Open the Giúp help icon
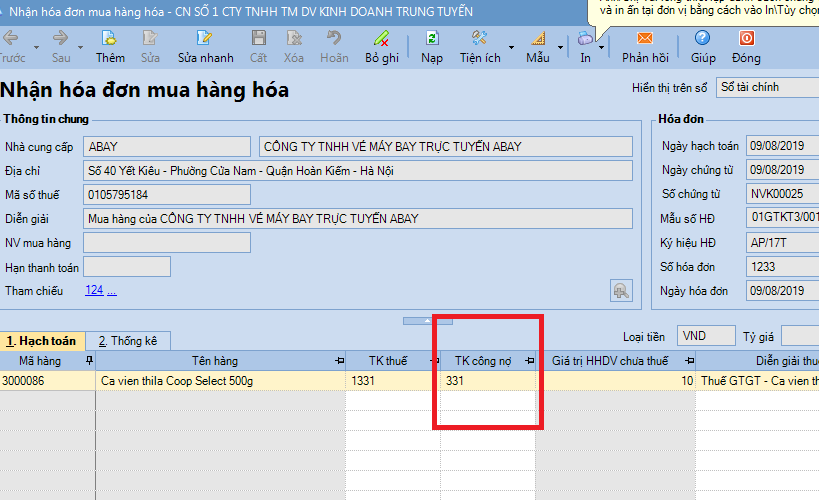819x500 pixels. (703, 38)
